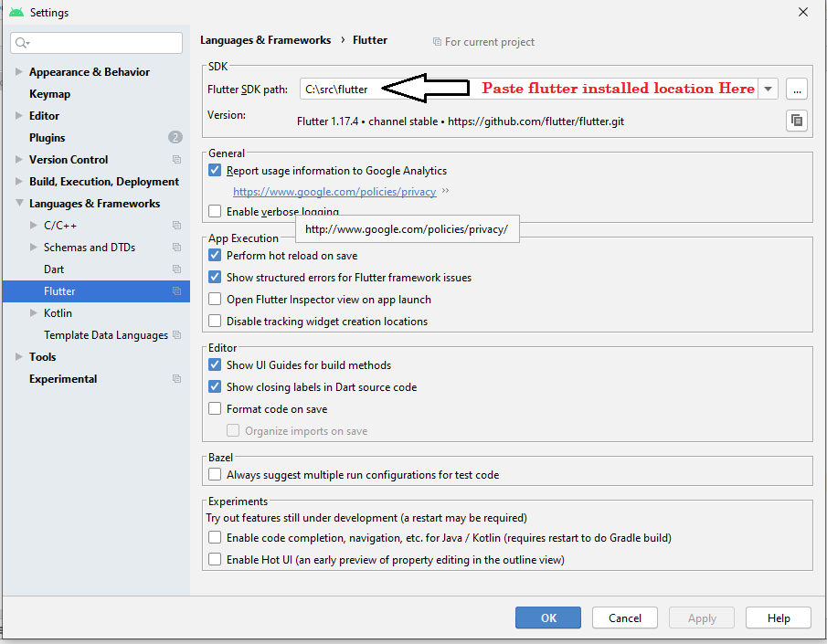Expand the Tools tree node
This screenshot has height=644, width=827.
[x=19, y=356]
